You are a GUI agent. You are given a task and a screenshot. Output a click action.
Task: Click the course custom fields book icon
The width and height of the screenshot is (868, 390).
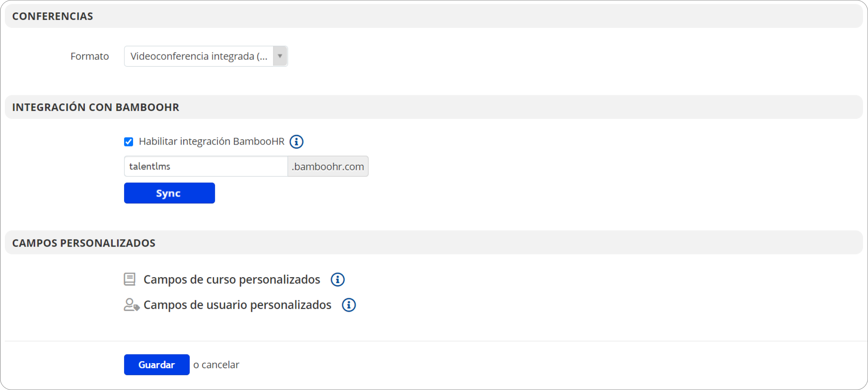[130, 279]
